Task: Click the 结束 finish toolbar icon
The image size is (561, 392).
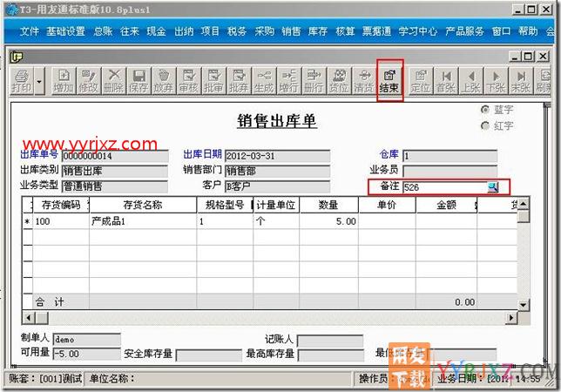Action: click(389, 81)
